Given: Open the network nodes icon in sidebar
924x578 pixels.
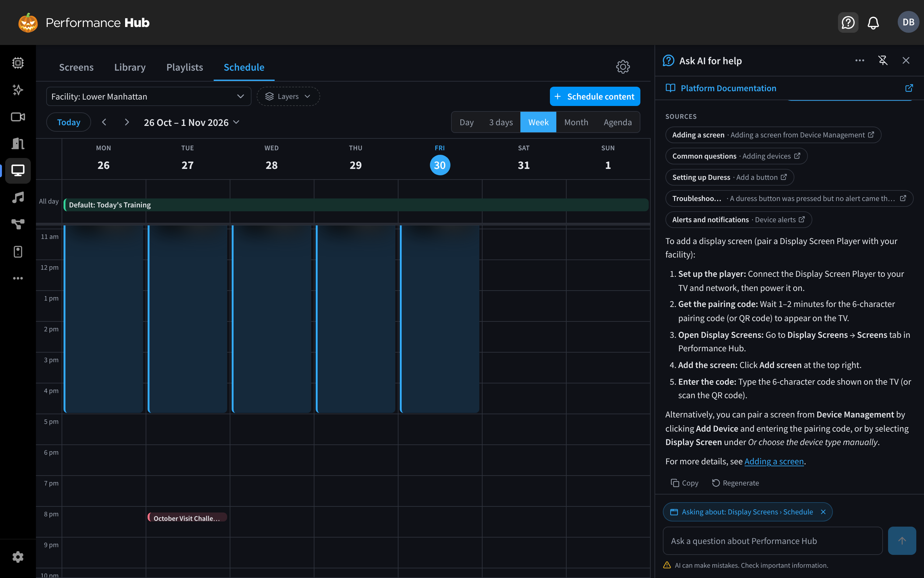Looking at the screenshot, I should coord(18,224).
